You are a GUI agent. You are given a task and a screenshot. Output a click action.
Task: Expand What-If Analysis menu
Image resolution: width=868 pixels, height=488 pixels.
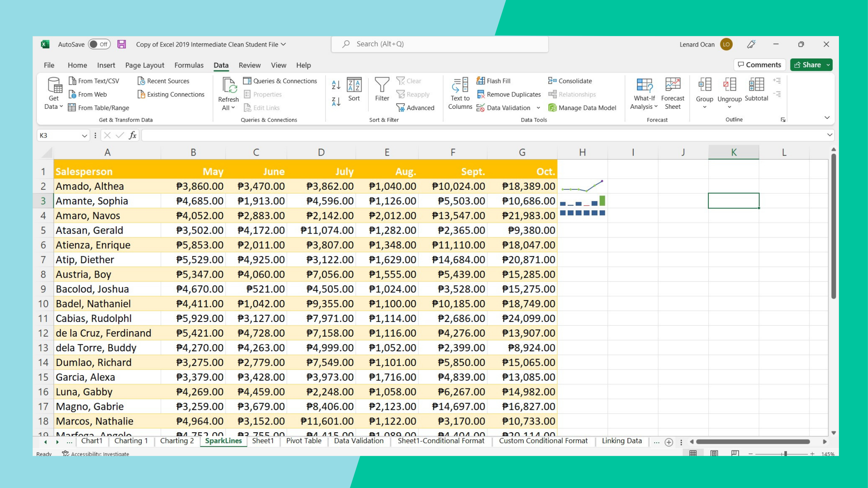point(656,107)
